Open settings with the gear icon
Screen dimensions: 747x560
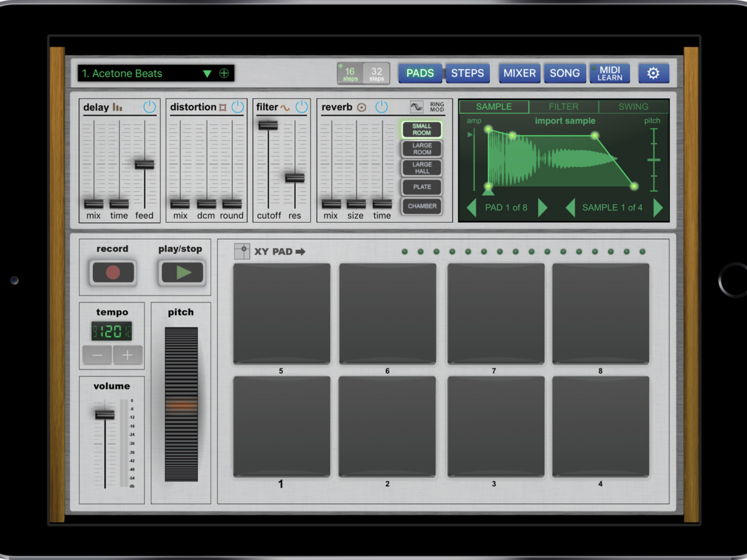click(653, 73)
